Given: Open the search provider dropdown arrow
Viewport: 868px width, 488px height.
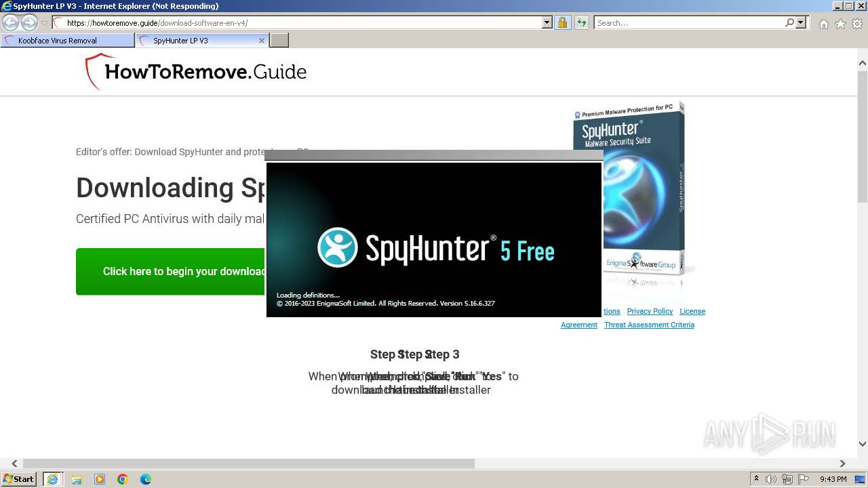Looking at the screenshot, I should point(801,23).
